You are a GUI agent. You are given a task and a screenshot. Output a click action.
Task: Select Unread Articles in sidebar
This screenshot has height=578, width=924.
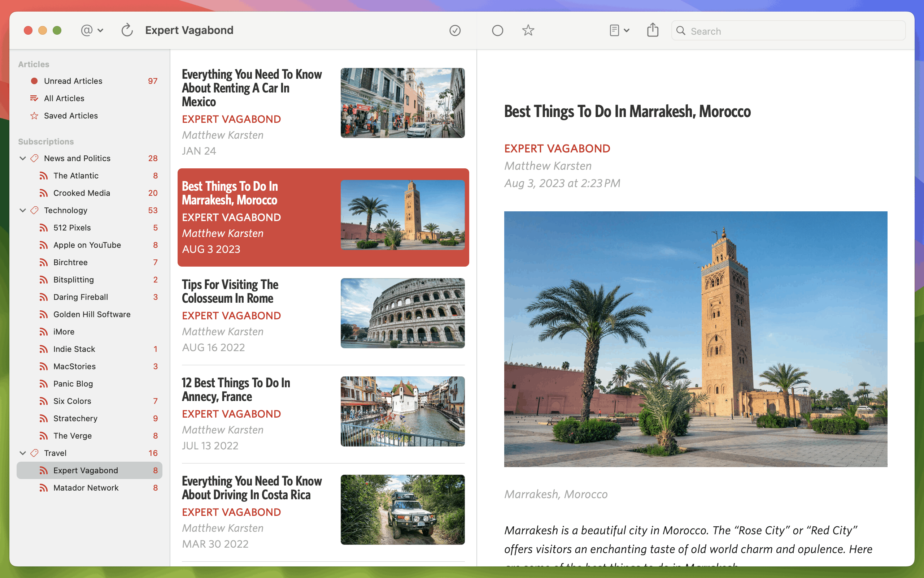90,81
